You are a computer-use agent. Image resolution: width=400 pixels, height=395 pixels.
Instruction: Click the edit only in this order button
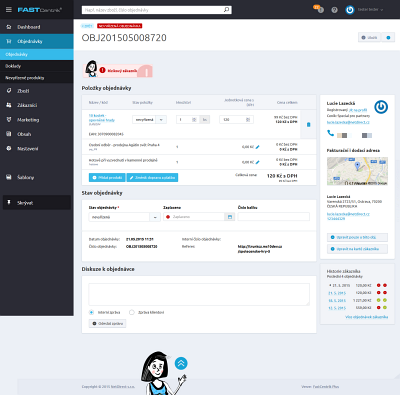pos(357,237)
